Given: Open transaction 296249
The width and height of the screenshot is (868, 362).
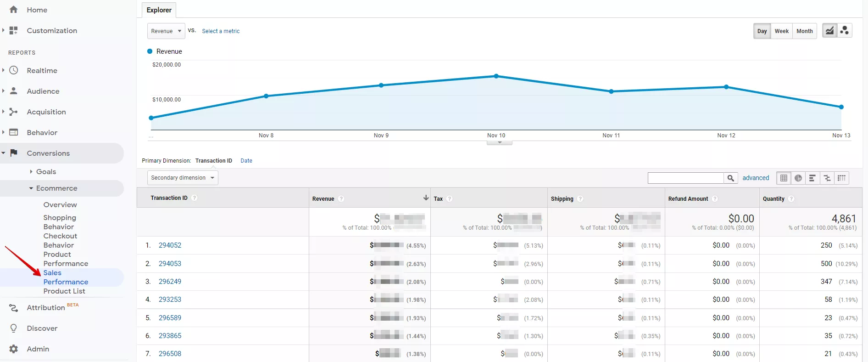Looking at the screenshot, I should (170, 282).
